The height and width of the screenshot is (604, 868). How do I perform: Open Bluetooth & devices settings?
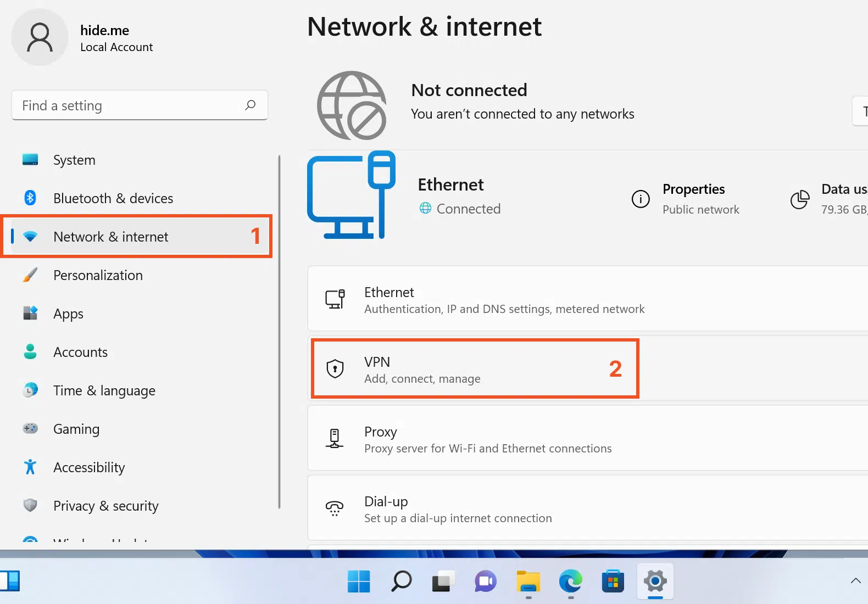pyautogui.click(x=140, y=198)
